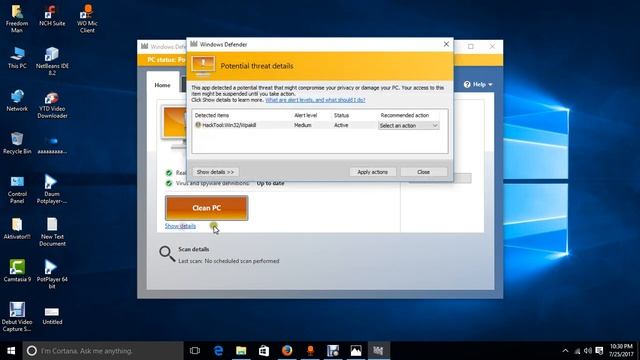Click Show details >> button

(x=215, y=172)
